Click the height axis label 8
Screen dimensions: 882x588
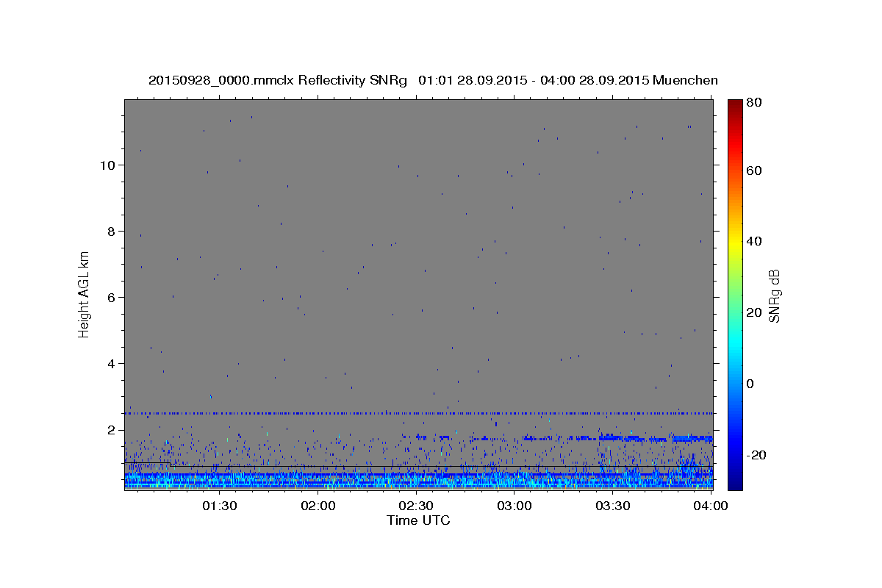(110, 232)
